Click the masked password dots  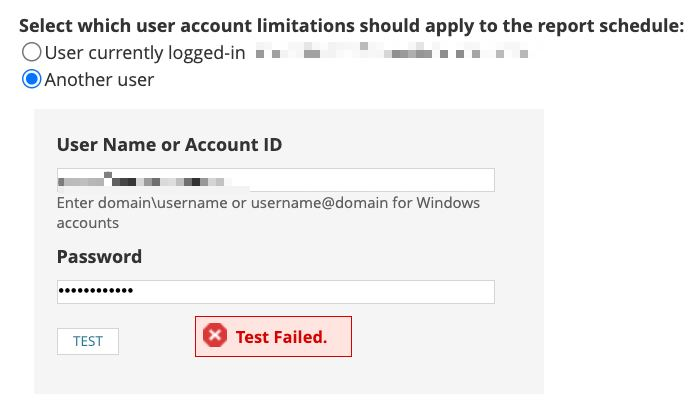[95, 292]
